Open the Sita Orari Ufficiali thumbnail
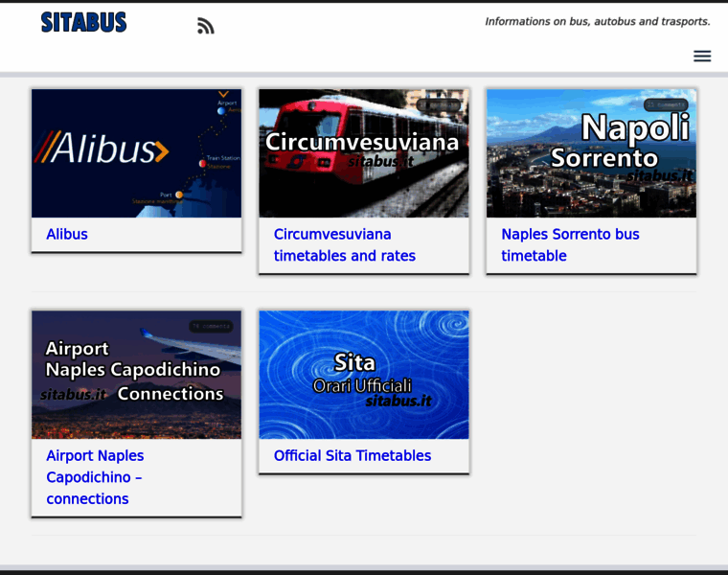This screenshot has width=728, height=575. point(364,375)
